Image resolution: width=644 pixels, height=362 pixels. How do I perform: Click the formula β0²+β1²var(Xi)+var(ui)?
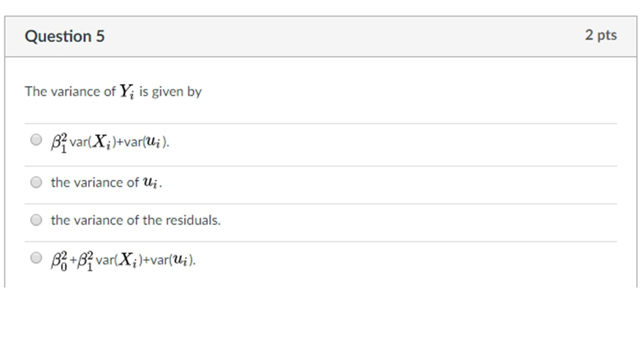coord(123,258)
